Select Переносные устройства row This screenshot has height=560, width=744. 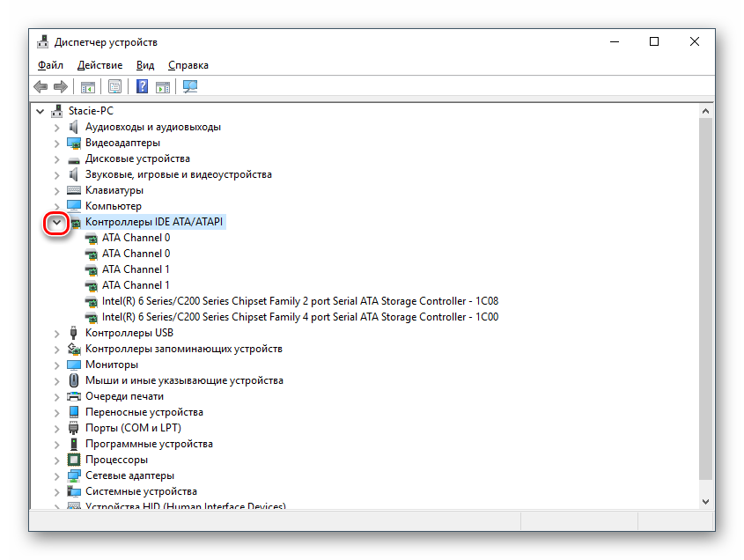pyautogui.click(x=144, y=412)
